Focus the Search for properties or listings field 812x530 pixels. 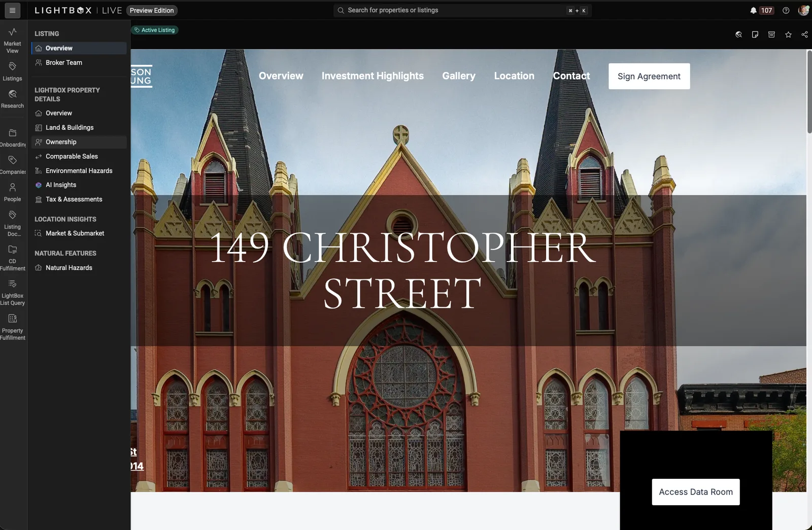(462, 10)
